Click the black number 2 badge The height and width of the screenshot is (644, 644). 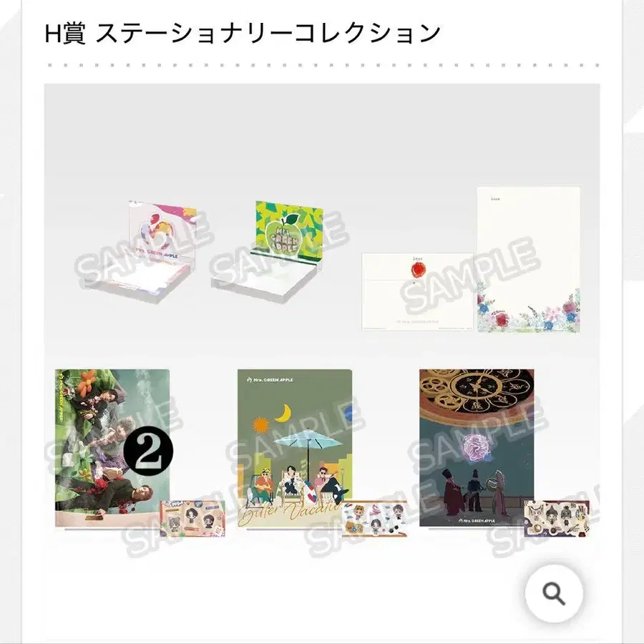[x=148, y=451]
